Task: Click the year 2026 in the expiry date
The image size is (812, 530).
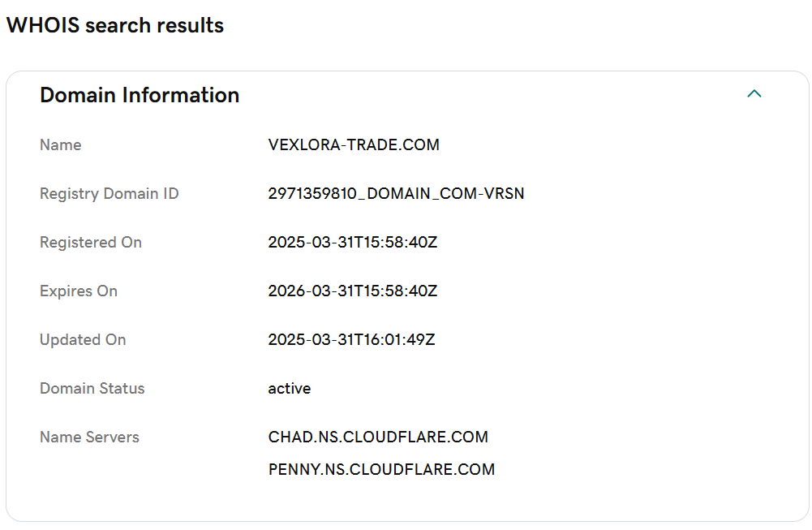Action: (x=286, y=291)
